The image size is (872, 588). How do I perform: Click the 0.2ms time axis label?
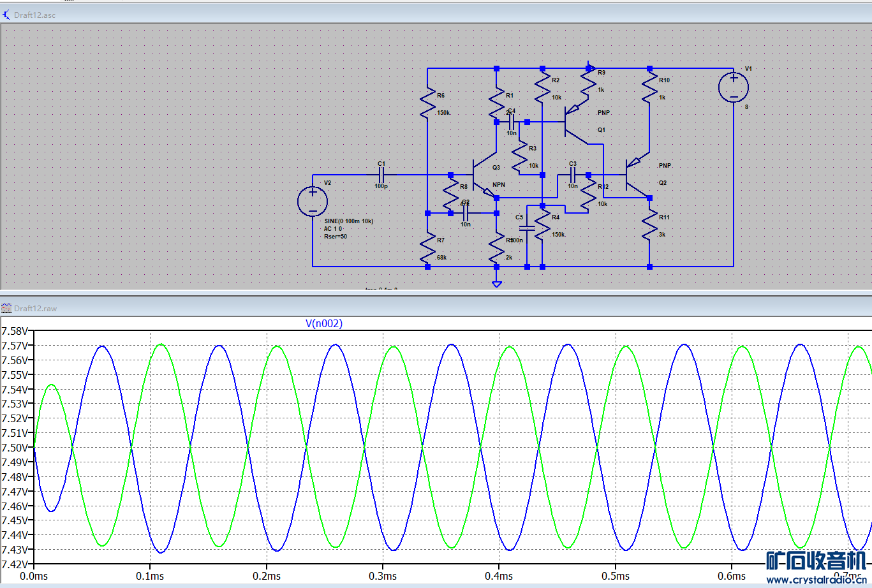tap(267, 576)
